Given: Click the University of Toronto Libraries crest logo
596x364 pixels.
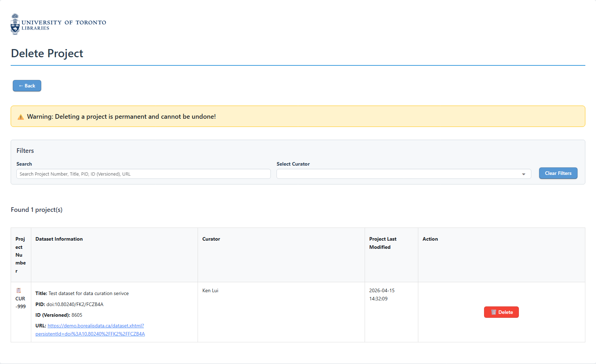Looking at the screenshot, I should [x=15, y=24].
